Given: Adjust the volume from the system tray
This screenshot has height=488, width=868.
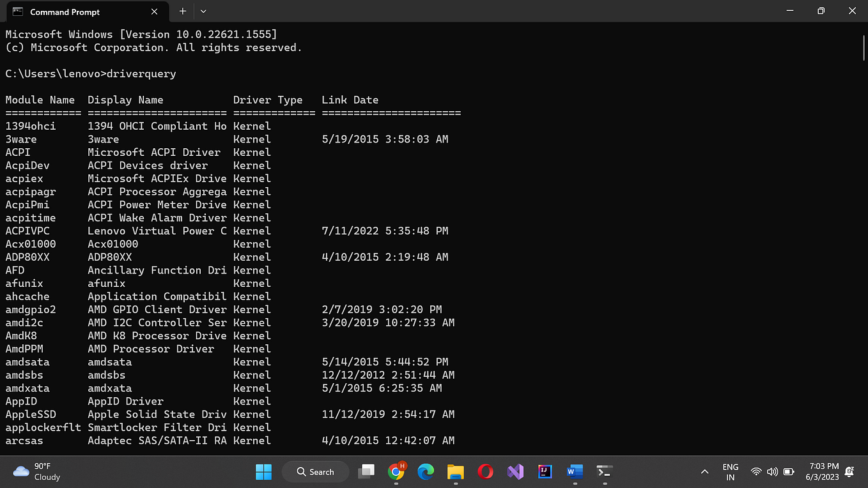Looking at the screenshot, I should (x=772, y=471).
